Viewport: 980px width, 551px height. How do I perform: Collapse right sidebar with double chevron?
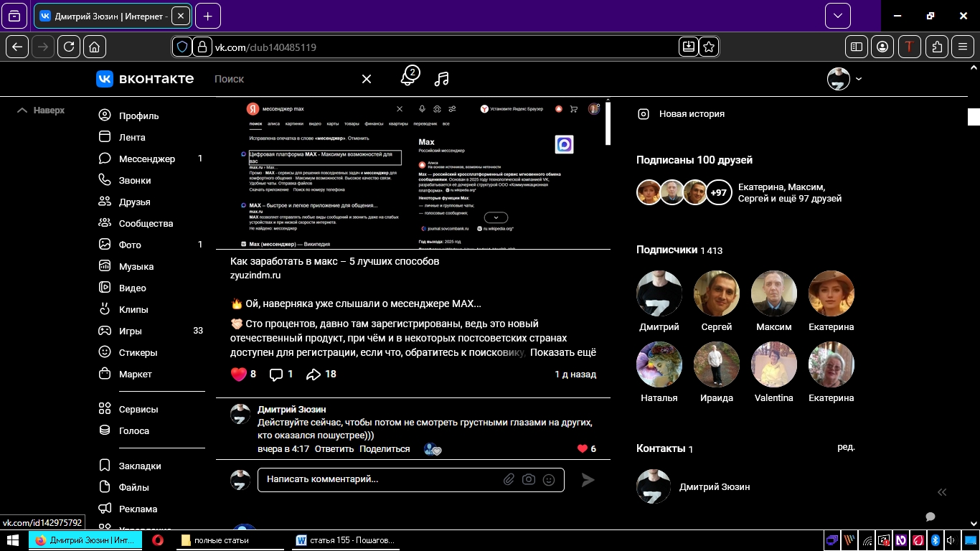pos(942,492)
